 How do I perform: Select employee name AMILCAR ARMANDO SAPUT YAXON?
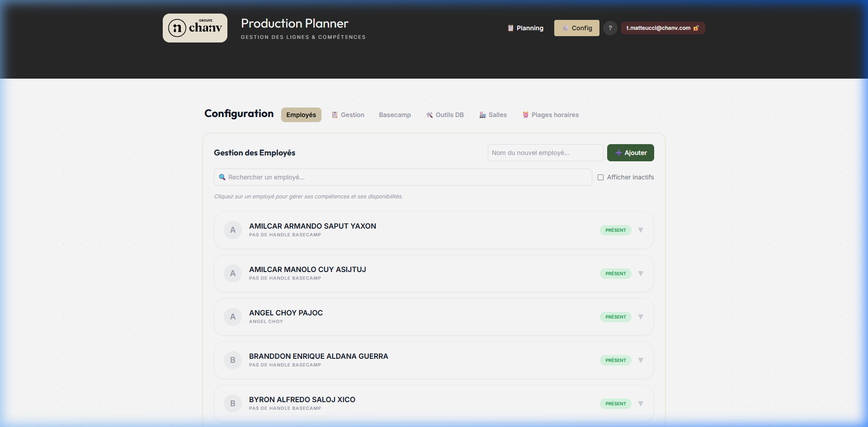pyautogui.click(x=312, y=226)
